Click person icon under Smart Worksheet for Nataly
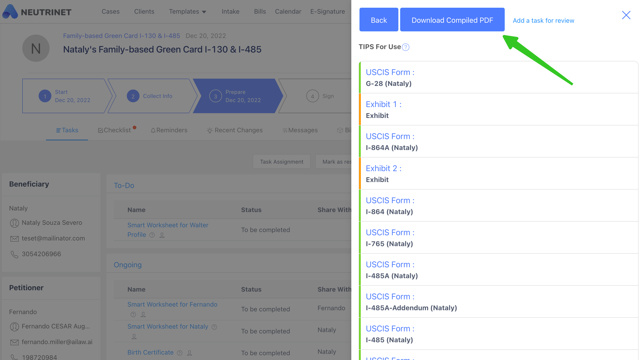644x360 pixels. pos(134,337)
